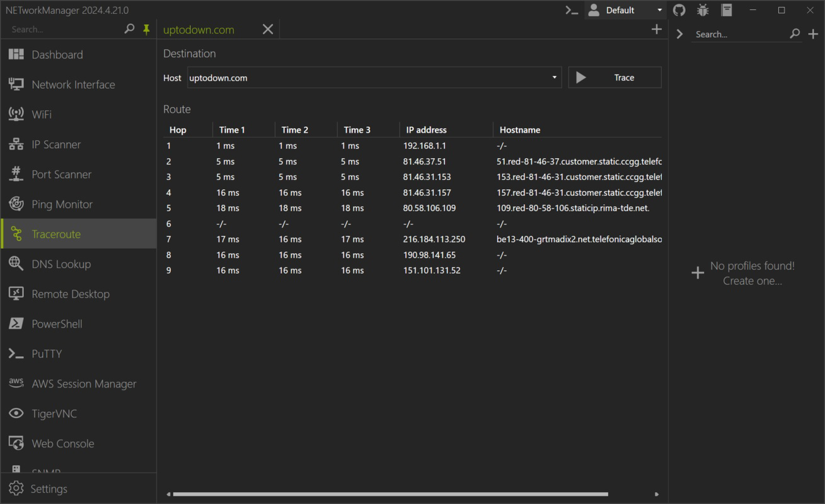Screen dimensions: 825x504
Task: Click the horizontal scrollbar thumb
Action: [391, 495]
